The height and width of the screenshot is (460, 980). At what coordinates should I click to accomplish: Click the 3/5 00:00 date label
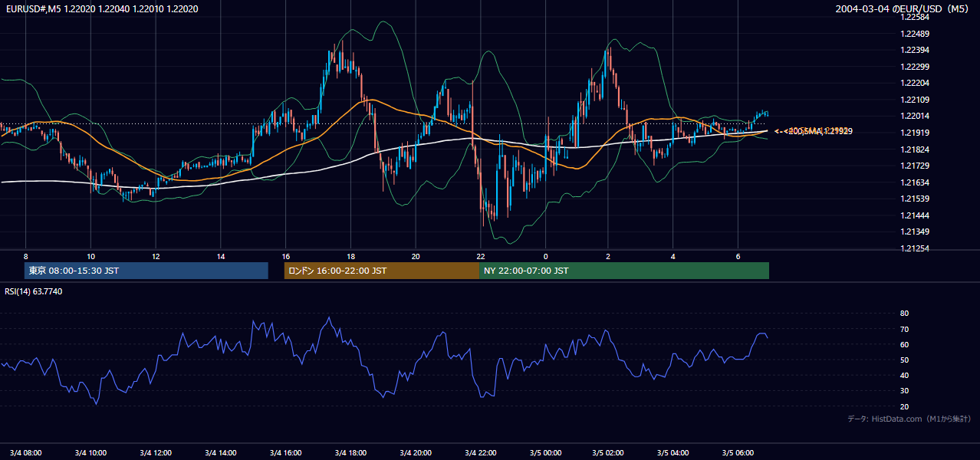[x=545, y=452]
